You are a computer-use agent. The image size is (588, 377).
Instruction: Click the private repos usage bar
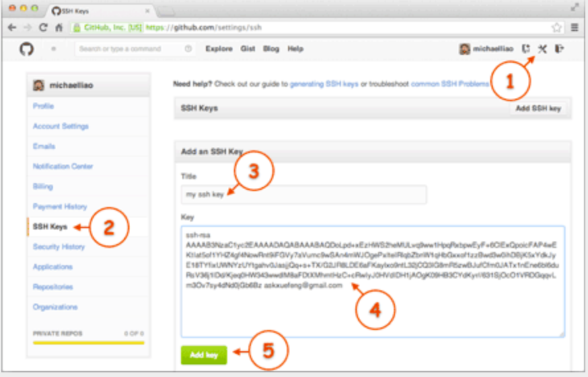pyautogui.click(x=89, y=343)
